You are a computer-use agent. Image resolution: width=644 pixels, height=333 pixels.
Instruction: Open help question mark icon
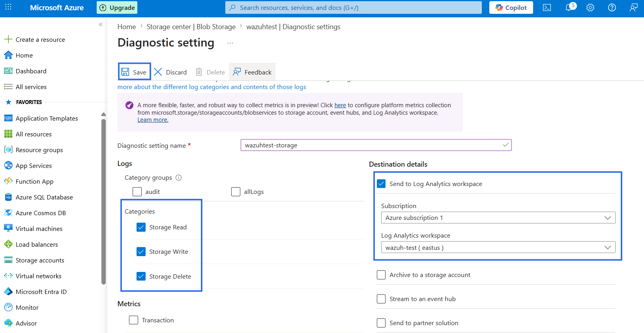pos(612,7)
